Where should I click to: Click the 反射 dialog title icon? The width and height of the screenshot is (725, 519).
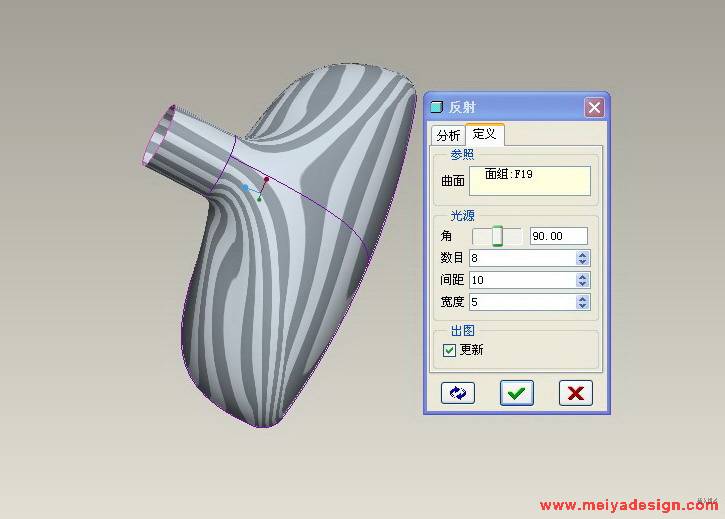[436, 107]
